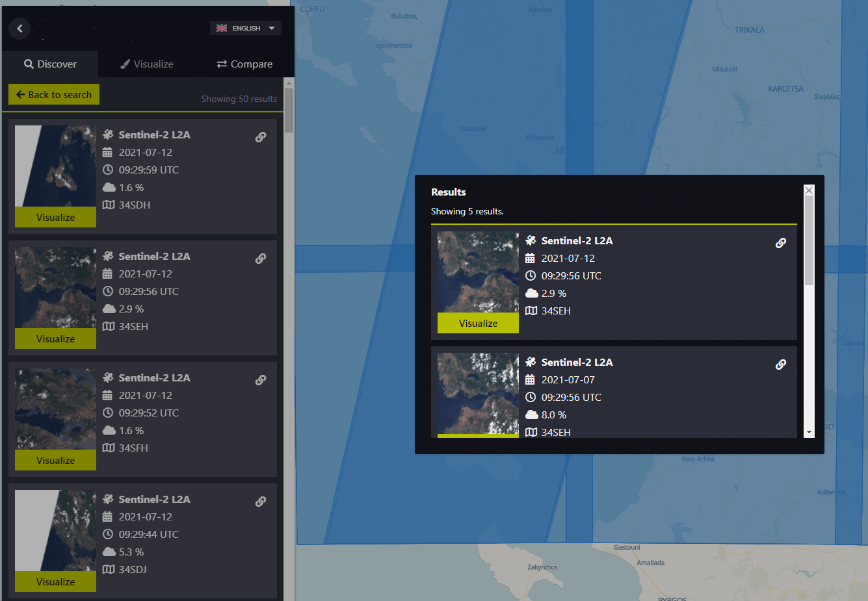This screenshot has width=868, height=601.
Task: Copy link icon for the 34SDH result
Action: (261, 137)
